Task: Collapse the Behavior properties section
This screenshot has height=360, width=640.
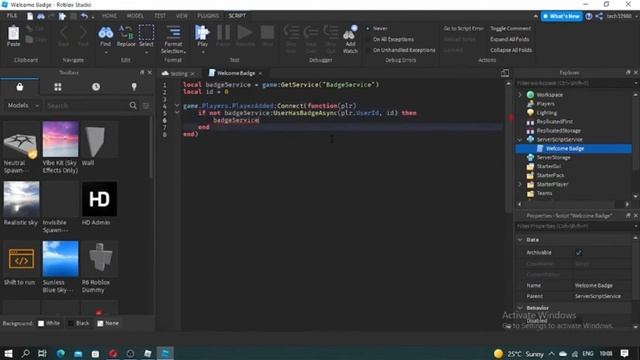Action: (x=520, y=308)
